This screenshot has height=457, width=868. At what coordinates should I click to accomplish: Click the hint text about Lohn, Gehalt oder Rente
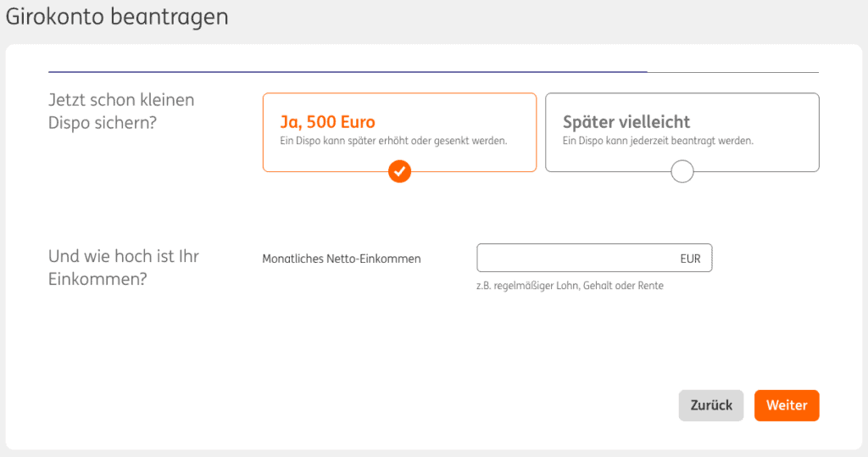click(570, 286)
